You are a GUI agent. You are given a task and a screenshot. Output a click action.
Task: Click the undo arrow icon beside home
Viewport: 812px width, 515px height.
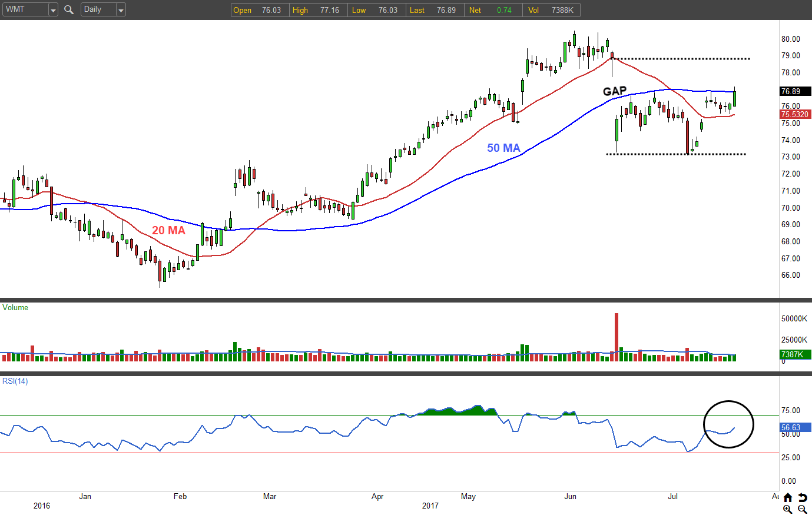[x=802, y=498]
